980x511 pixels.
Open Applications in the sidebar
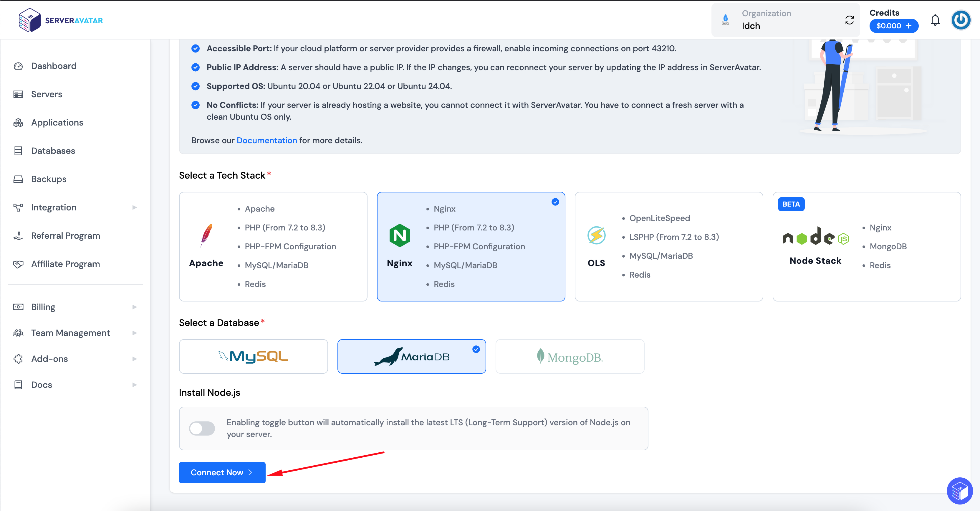57,123
